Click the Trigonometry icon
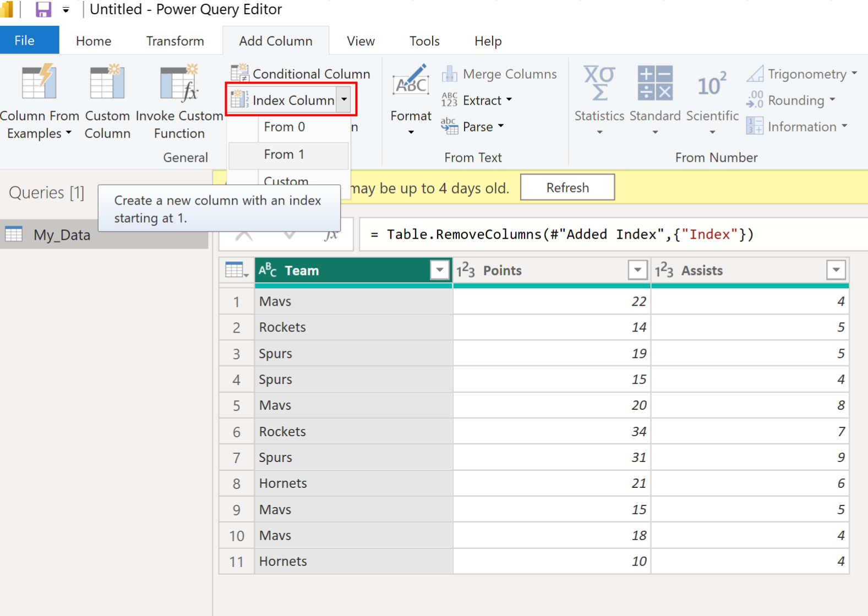The image size is (868, 616). click(x=755, y=74)
